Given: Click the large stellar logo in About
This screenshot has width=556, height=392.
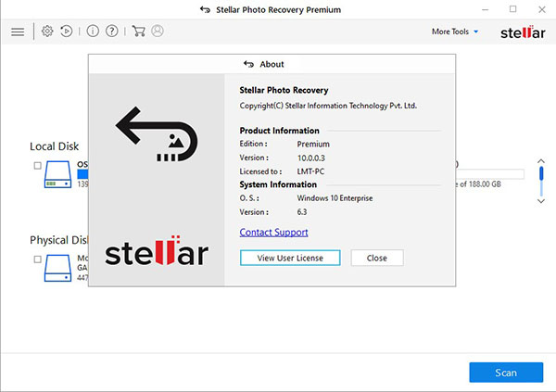Looking at the screenshot, I should [x=157, y=251].
